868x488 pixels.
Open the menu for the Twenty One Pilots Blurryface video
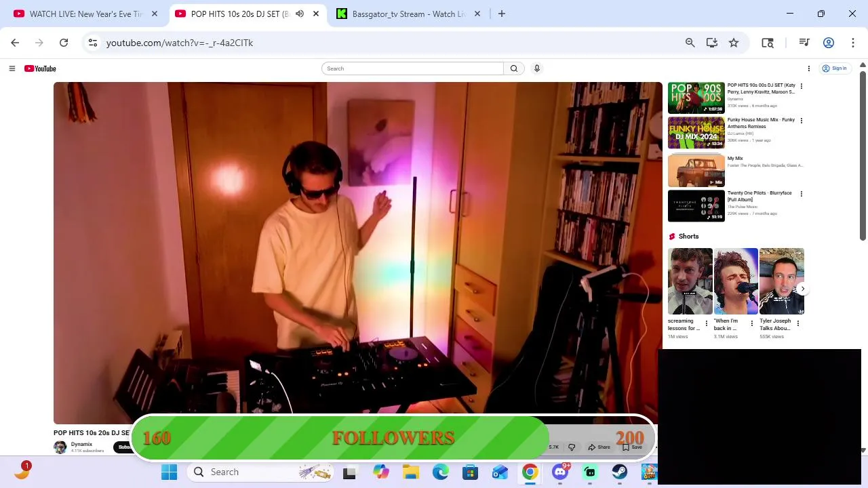click(801, 194)
